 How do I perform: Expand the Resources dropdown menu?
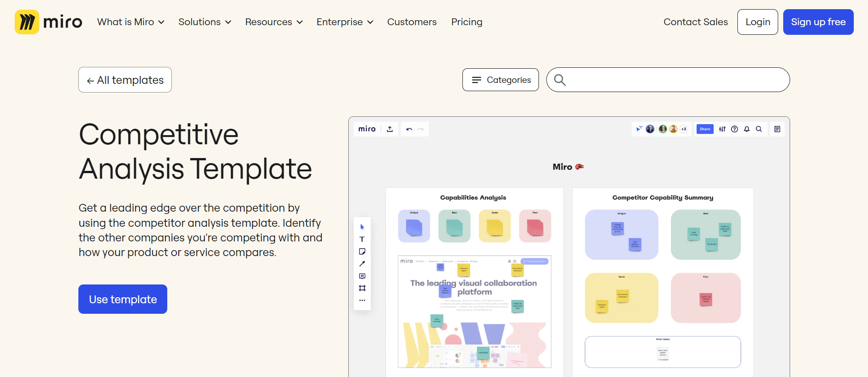pos(274,22)
